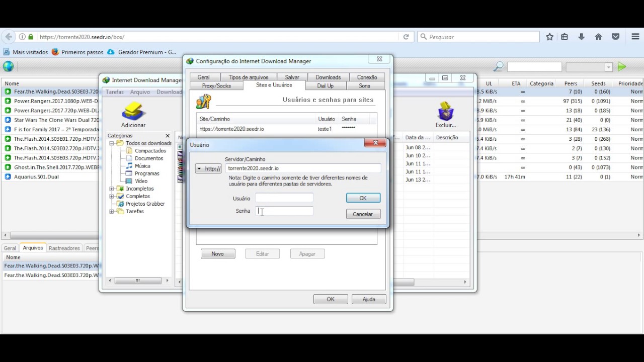Focus the Senha input field

284,211
